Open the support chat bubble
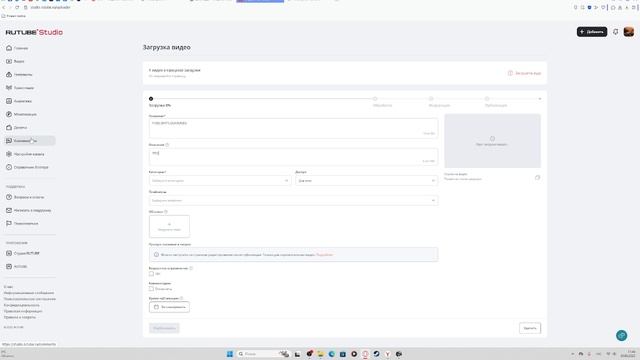The image size is (640, 360). click(x=622, y=336)
